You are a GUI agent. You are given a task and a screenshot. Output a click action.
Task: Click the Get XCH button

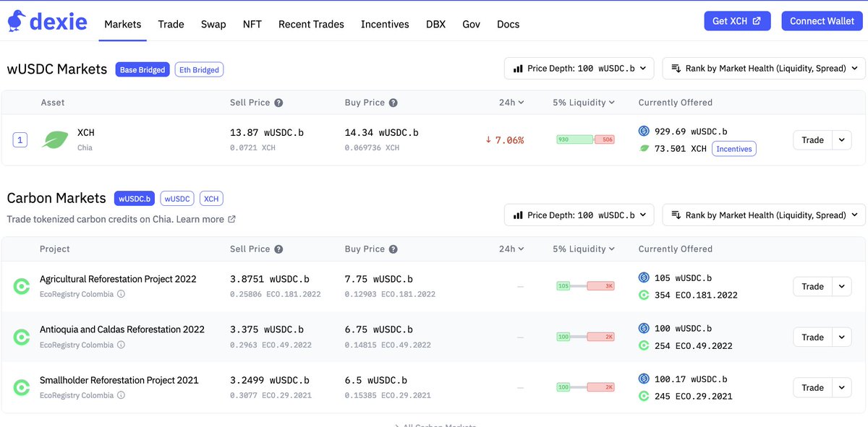tap(737, 21)
